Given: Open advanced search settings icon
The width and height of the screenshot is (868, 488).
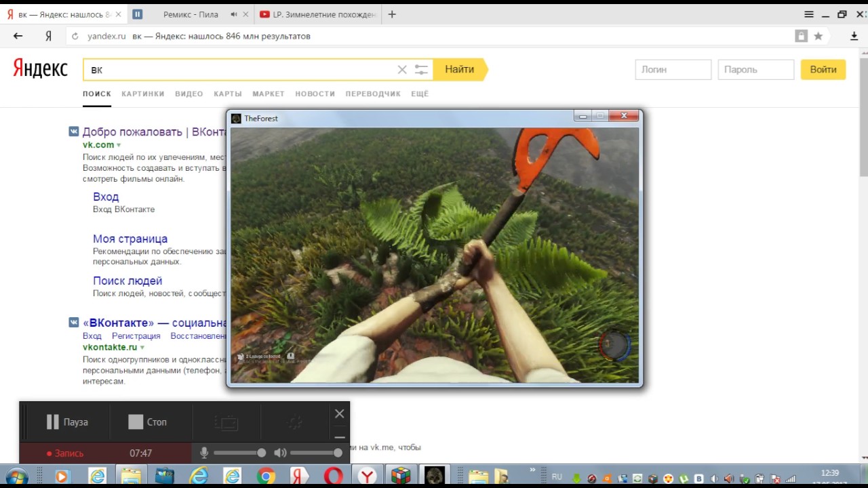Looking at the screenshot, I should pos(421,69).
